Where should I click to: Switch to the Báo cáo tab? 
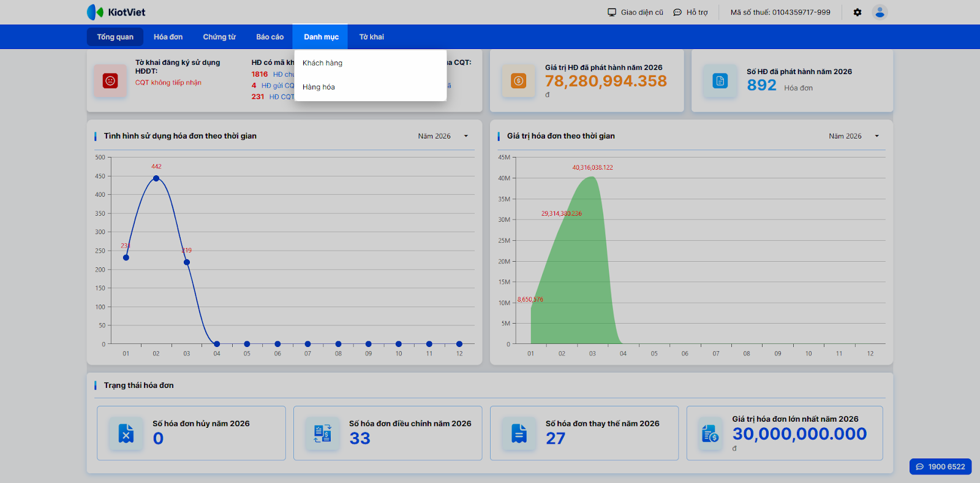269,37
